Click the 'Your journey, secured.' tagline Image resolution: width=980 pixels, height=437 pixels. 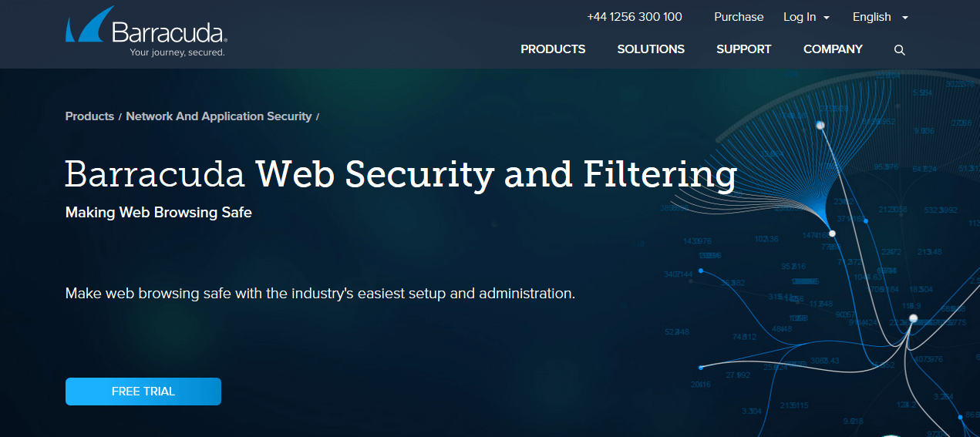point(177,52)
